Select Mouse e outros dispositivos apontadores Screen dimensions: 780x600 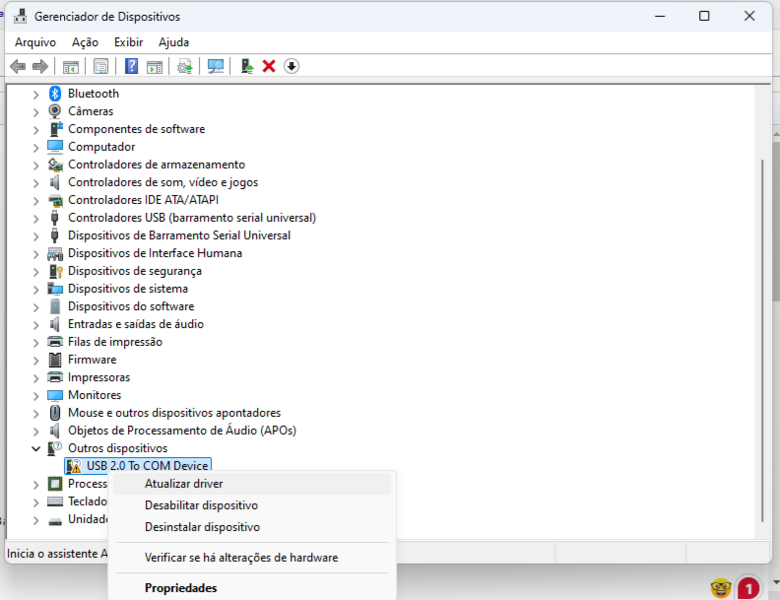pos(174,413)
